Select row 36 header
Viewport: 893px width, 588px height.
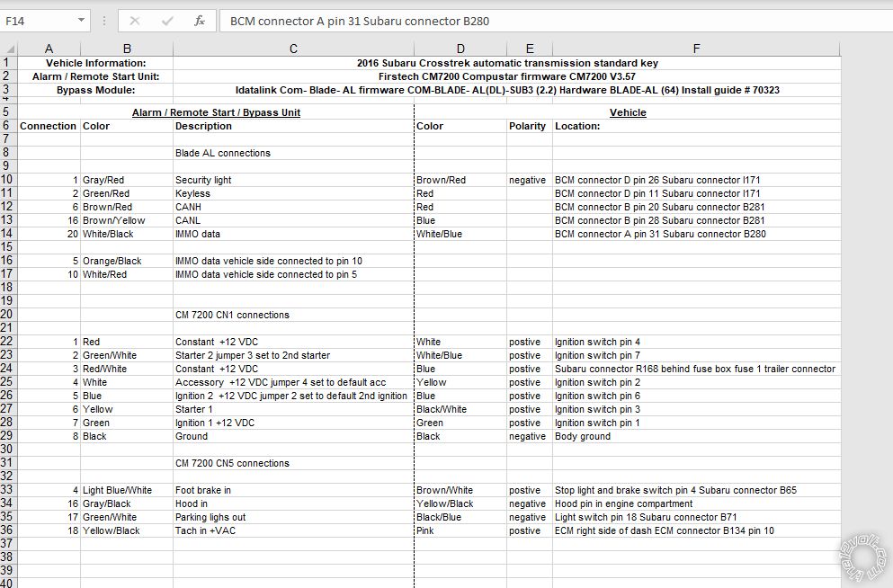pos(8,530)
